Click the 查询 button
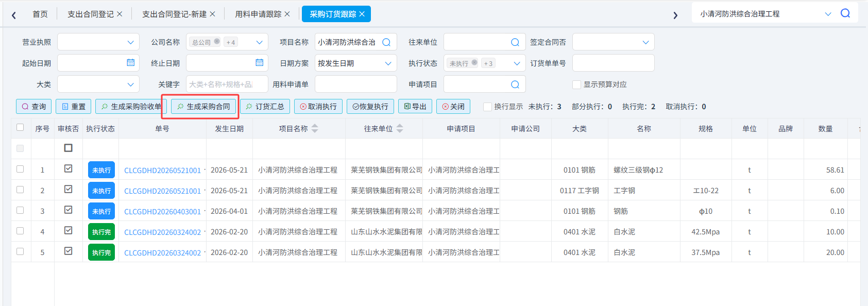The width and height of the screenshot is (868, 306). point(34,107)
